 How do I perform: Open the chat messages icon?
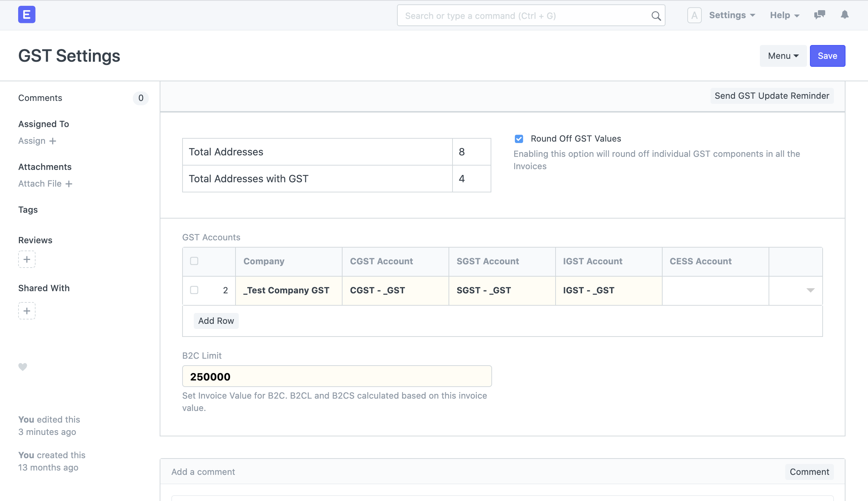[x=819, y=15]
